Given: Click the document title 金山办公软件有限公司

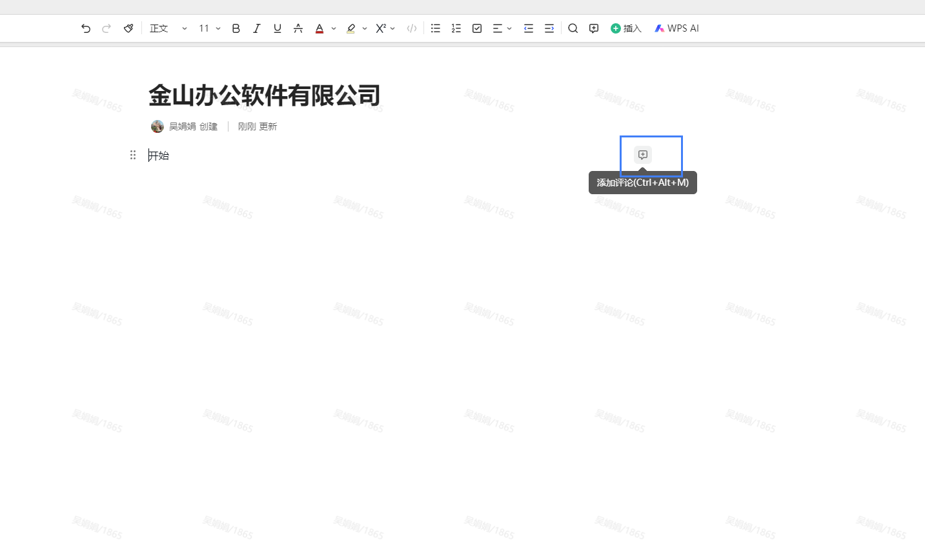Looking at the screenshot, I should [265, 95].
